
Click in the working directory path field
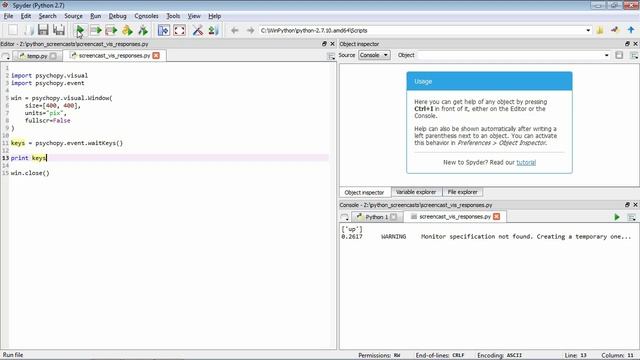[x=425, y=30]
